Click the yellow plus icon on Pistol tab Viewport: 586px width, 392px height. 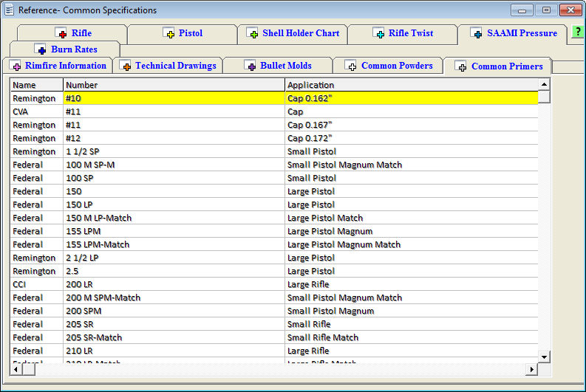pyautogui.click(x=169, y=33)
